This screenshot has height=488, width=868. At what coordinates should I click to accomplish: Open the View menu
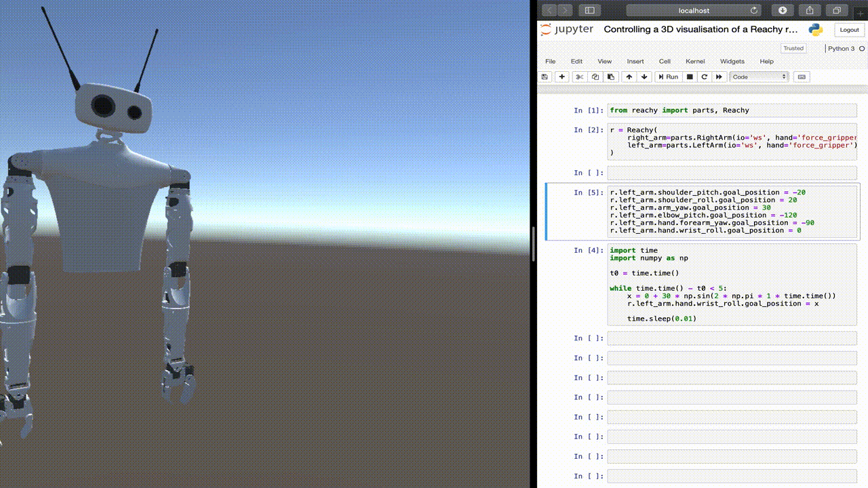point(604,61)
